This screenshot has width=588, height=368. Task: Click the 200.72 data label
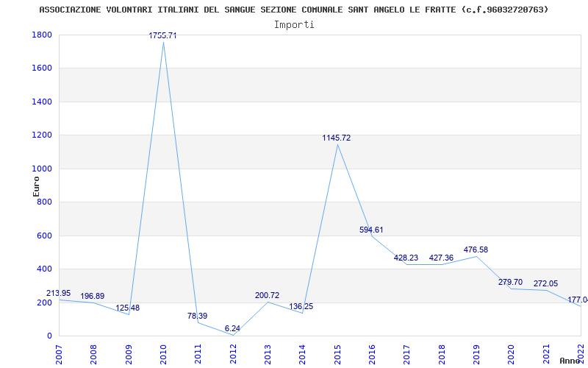(x=267, y=296)
